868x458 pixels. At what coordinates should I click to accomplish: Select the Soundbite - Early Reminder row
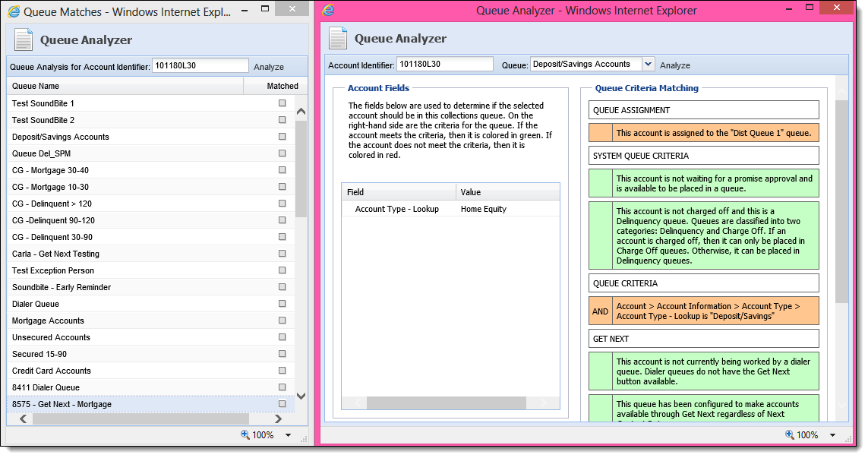click(150, 287)
